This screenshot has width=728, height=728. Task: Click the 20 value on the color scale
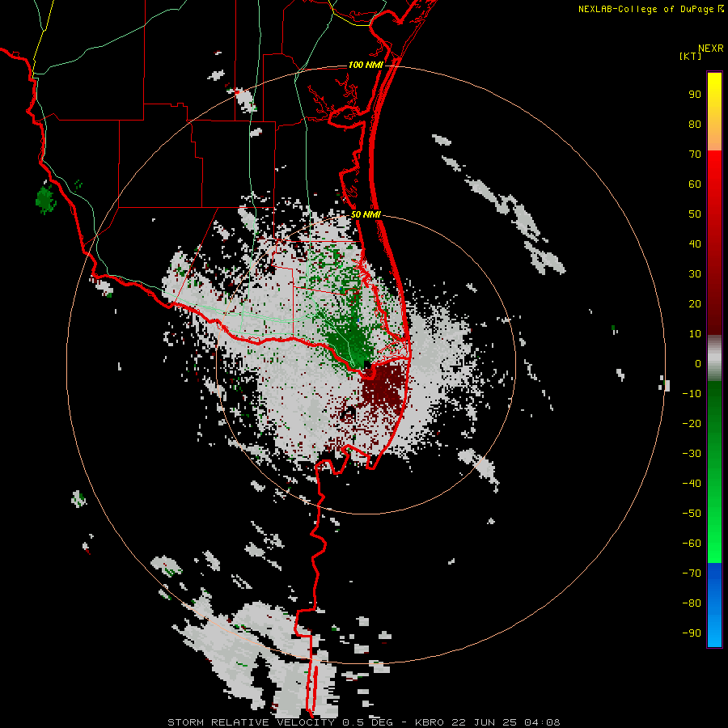pos(695,304)
